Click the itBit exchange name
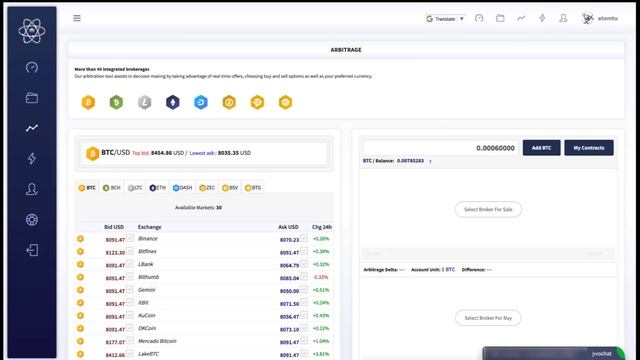The height and width of the screenshot is (360, 640). [x=143, y=302]
